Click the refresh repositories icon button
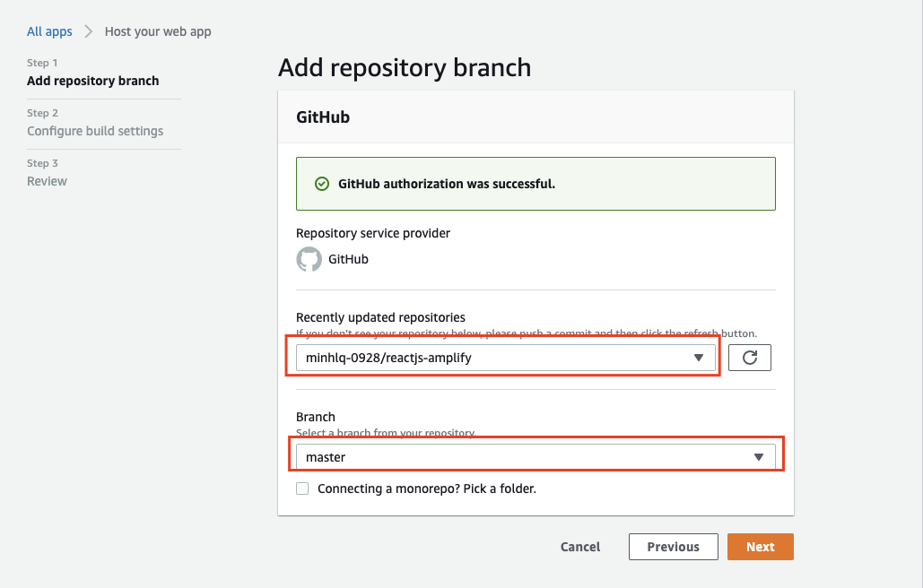This screenshot has height=588, width=923. pos(750,359)
